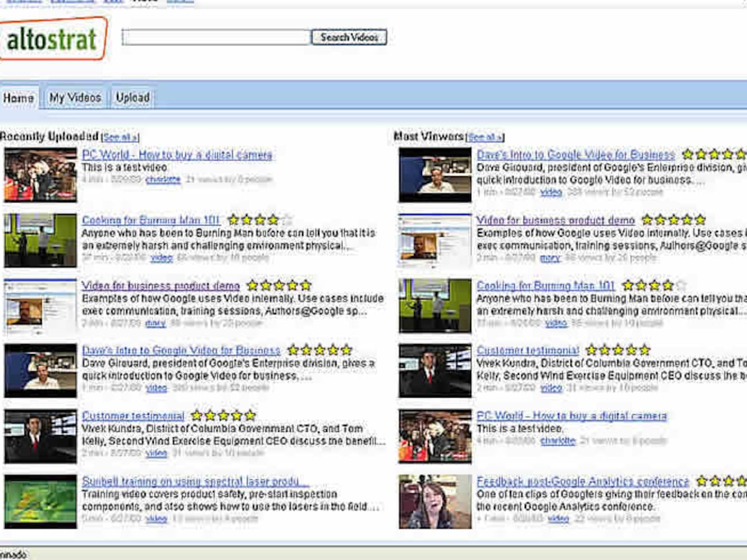The height and width of the screenshot is (560, 747).
Task: Rate Cooking for Burning Man five stars in Recently Uploaded
Action: click(x=286, y=220)
